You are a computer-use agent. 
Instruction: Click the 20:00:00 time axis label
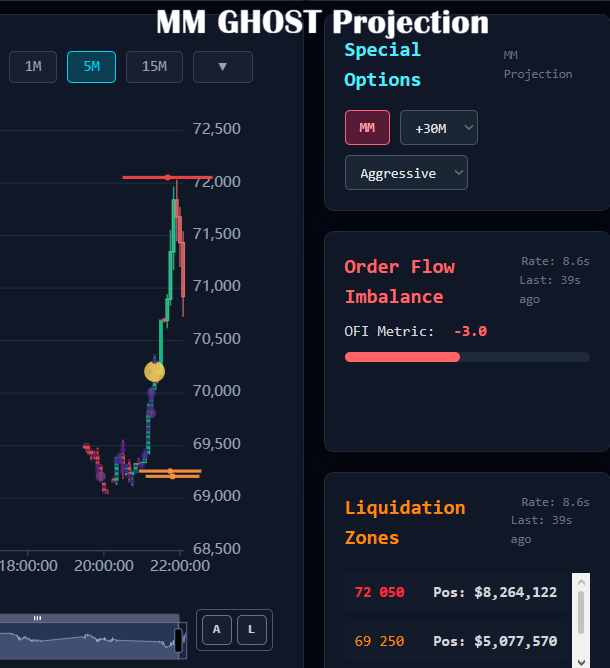pos(104,566)
